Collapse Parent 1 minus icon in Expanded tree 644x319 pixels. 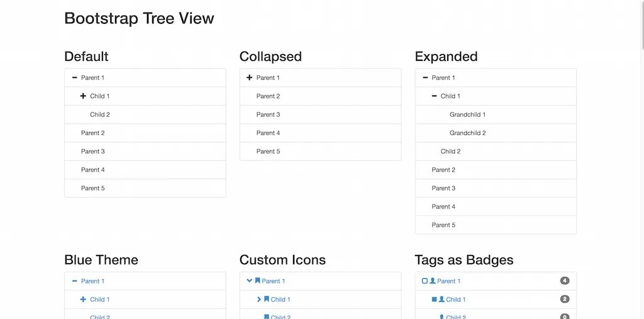425,77
